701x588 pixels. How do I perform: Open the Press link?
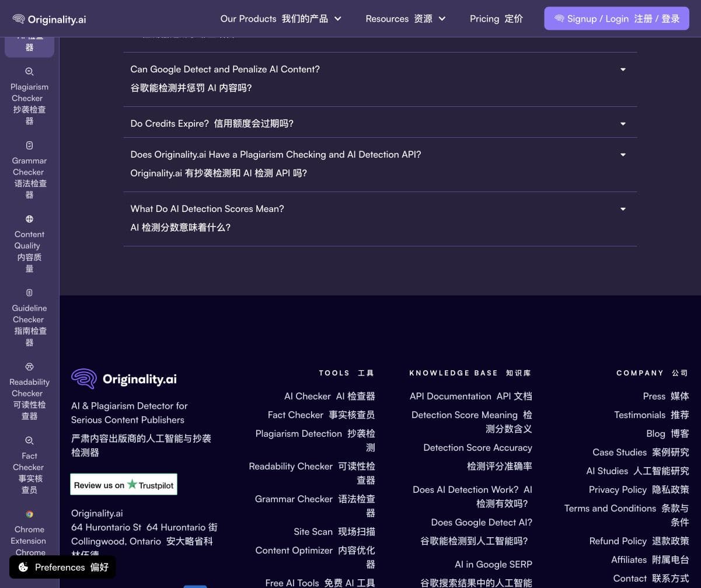click(x=666, y=396)
